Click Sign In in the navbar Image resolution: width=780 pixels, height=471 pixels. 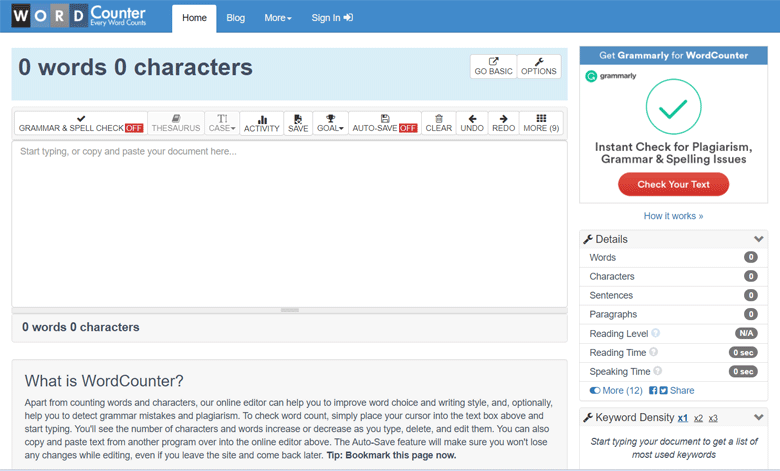click(332, 18)
